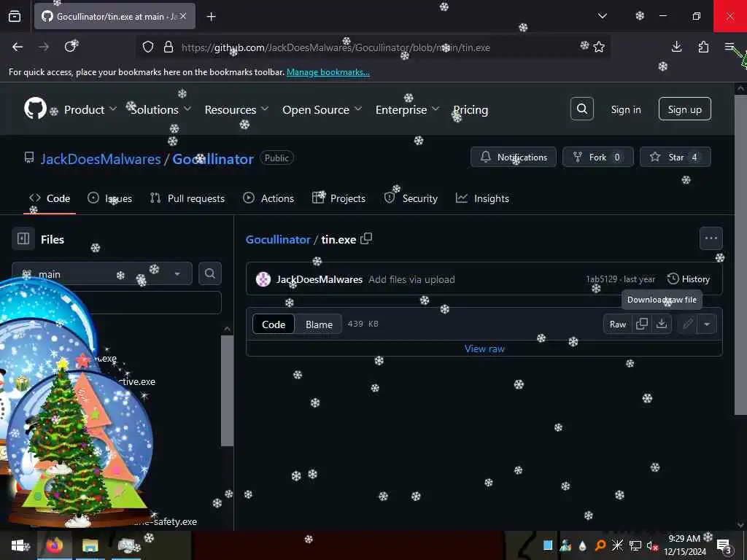This screenshot has height=560, width=747.
Task: Search files with the magnifier button
Action: (209, 273)
